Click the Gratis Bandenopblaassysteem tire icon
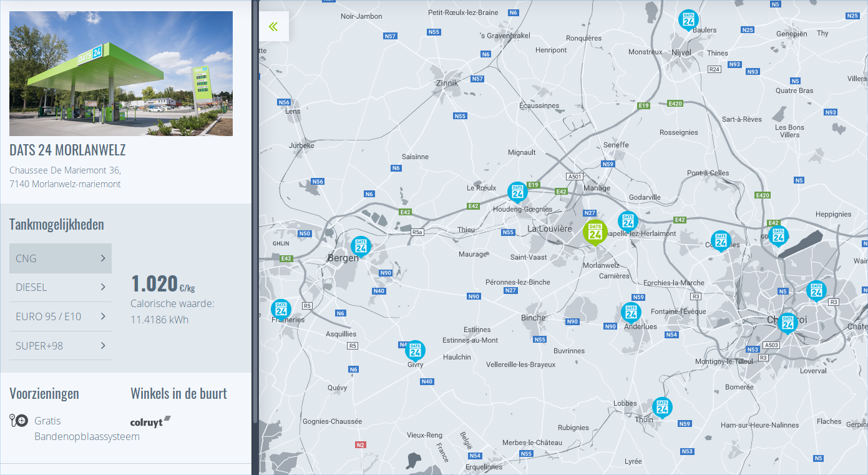The width and height of the screenshot is (868, 475). click(x=19, y=420)
